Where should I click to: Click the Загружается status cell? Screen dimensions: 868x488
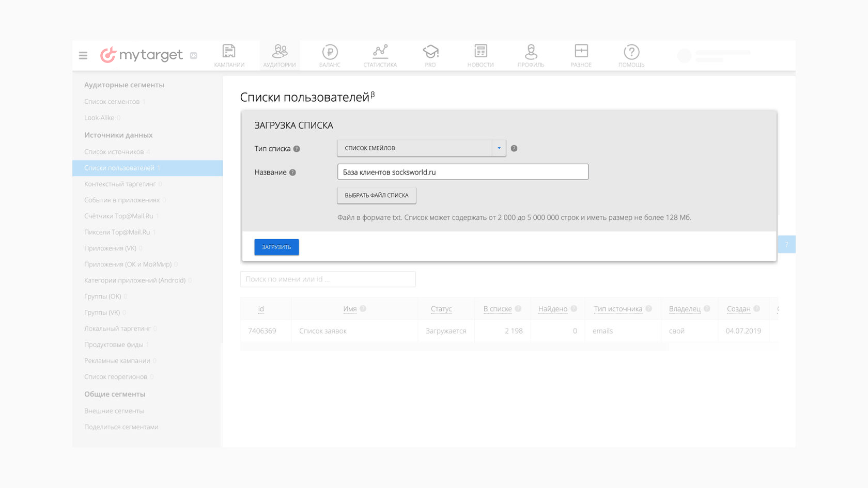pyautogui.click(x=446, y=331)
